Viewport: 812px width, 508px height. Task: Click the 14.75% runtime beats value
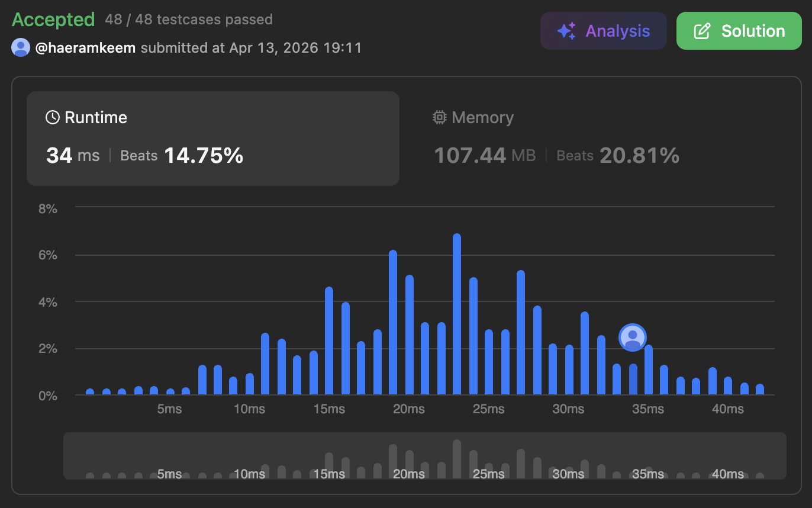203,155
